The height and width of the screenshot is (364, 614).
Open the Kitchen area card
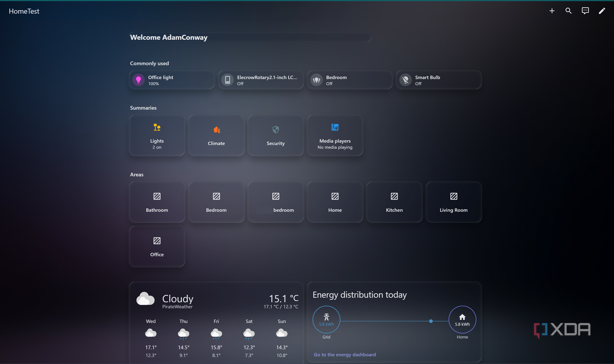point(394,202)
